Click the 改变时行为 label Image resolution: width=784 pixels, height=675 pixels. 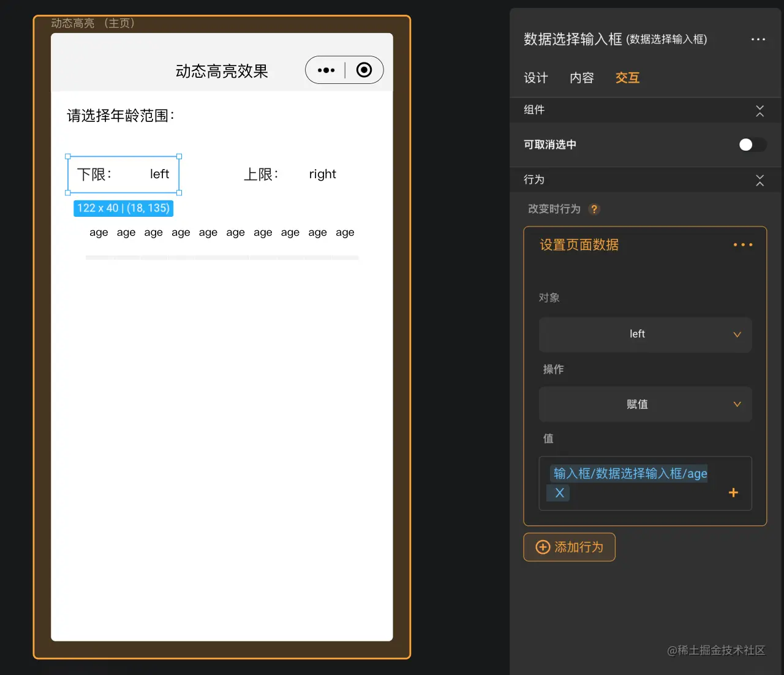point(554,209)
